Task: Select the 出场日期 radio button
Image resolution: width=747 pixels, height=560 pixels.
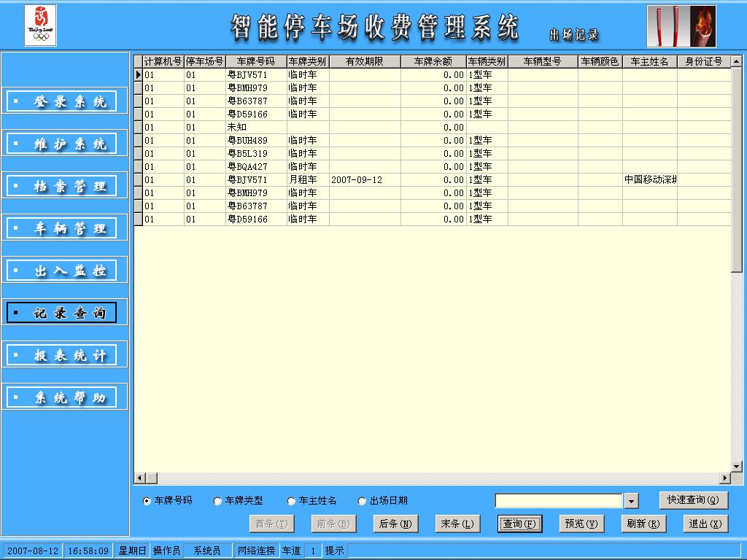Action: point(362,501)
